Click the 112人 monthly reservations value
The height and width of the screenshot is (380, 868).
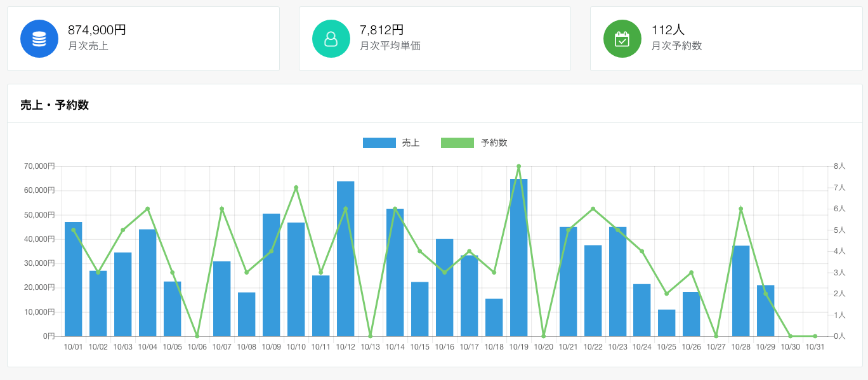pos(667,30)
